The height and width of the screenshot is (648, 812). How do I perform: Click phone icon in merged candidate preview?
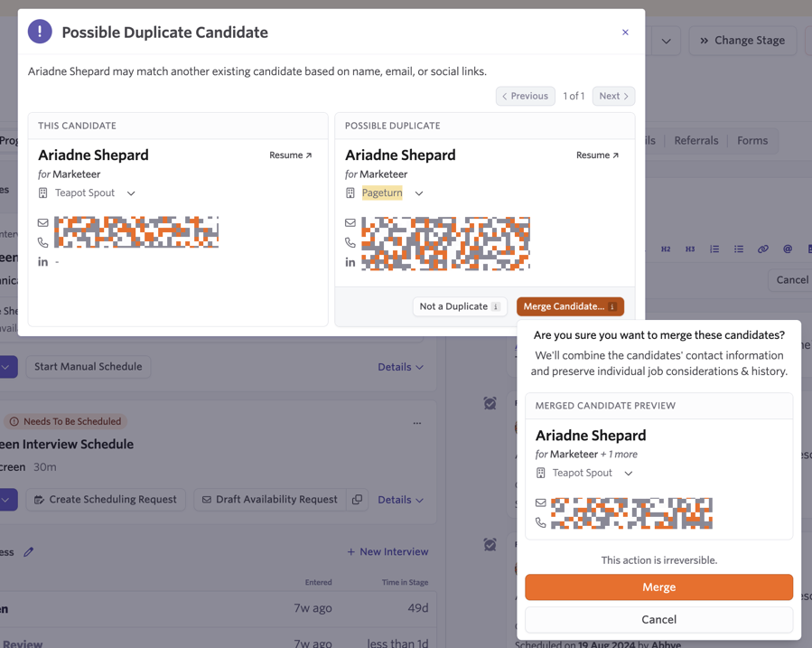pyautogui.click(x=541, y=522)
